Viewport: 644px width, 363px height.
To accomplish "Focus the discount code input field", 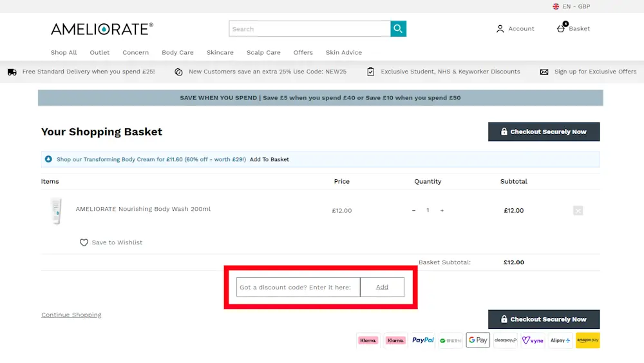I will tap(298, 287).
